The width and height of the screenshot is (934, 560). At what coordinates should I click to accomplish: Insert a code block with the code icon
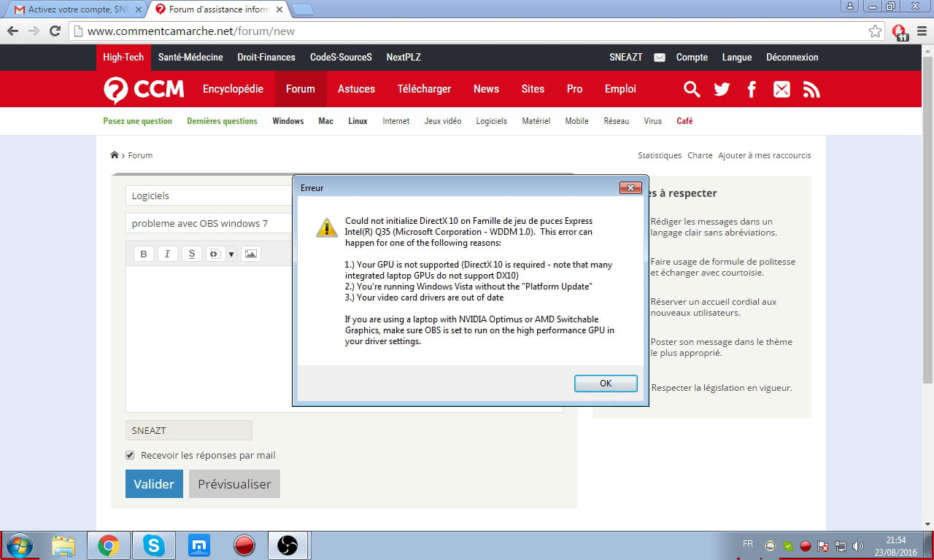pos(215,254)
